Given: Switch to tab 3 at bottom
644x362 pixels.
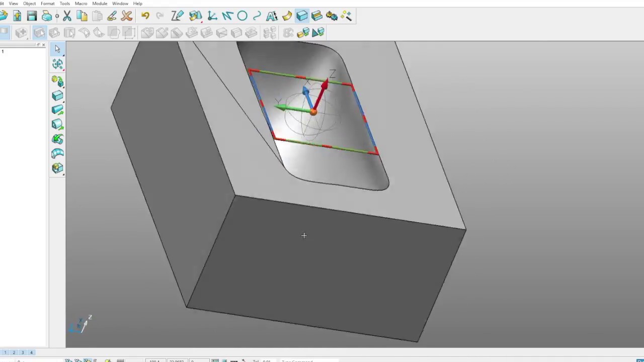Looking at the screenshot, I should 23,352.
